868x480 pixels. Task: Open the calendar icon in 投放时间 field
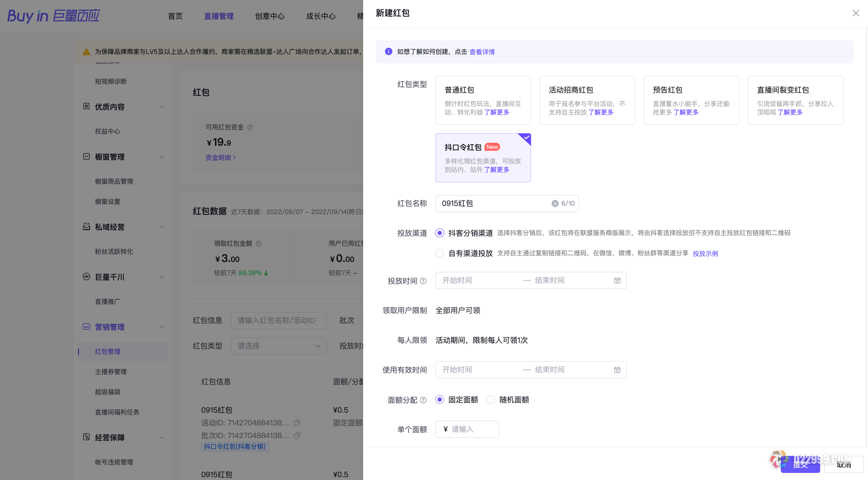point(617,280)
